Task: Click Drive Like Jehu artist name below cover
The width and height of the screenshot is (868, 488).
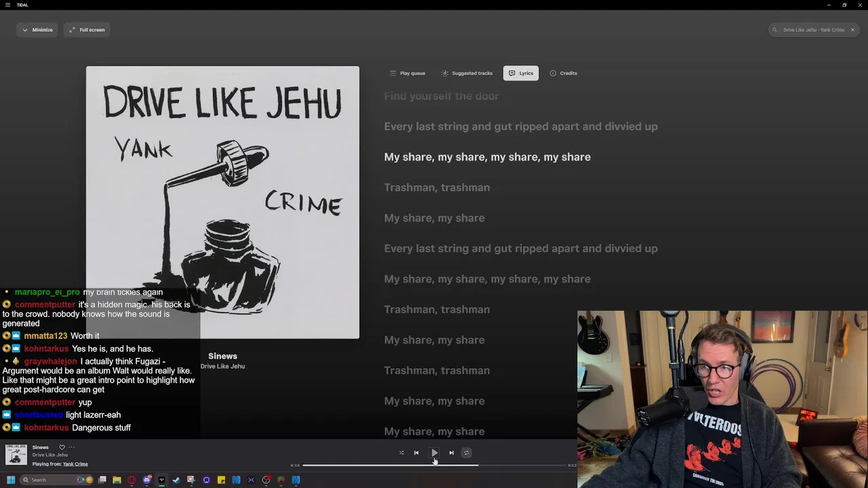Action: [x=222, y=366]
